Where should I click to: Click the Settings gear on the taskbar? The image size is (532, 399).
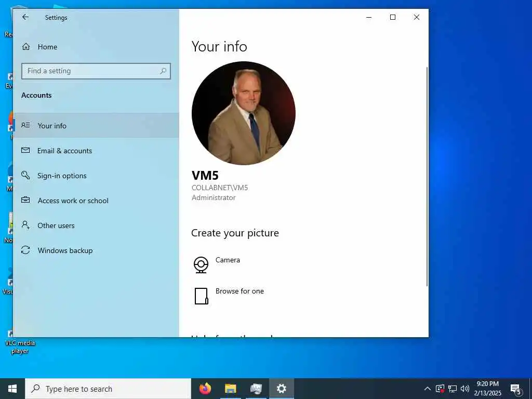(x=281, y=389)
